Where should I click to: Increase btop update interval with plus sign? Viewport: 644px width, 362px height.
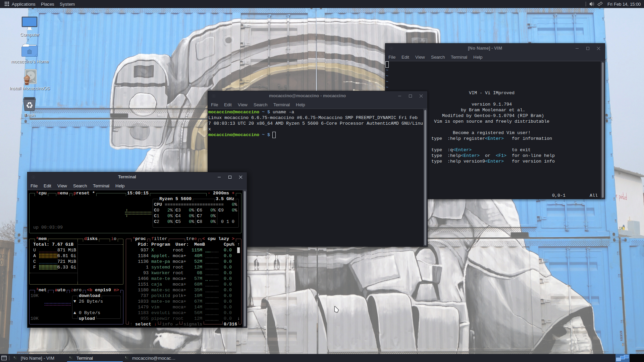[233, 193]
